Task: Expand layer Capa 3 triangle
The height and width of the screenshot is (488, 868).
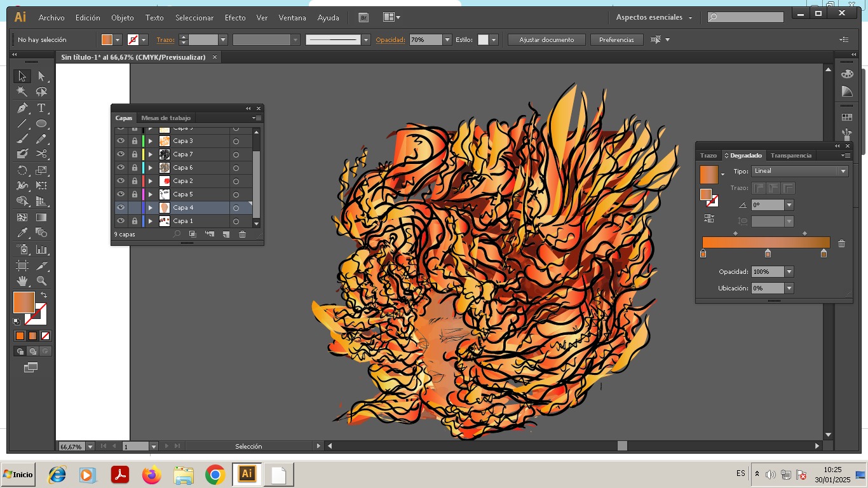Action: 151,141
